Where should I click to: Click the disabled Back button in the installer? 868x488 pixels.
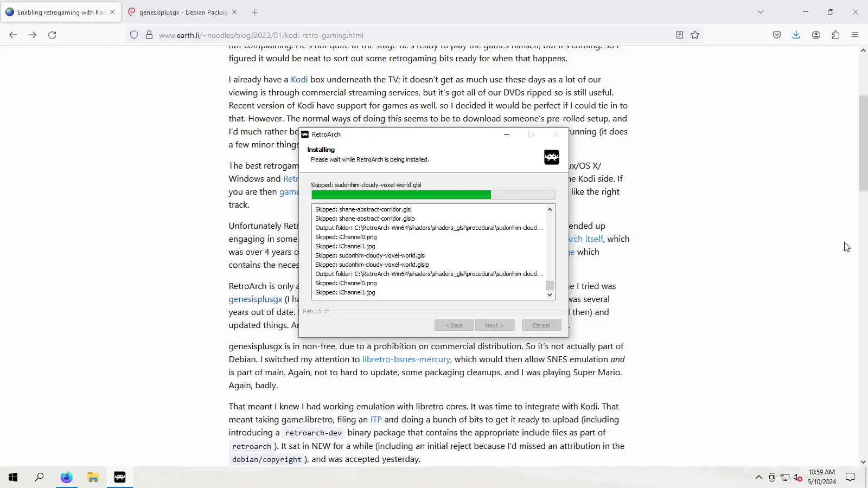point(454,325)
